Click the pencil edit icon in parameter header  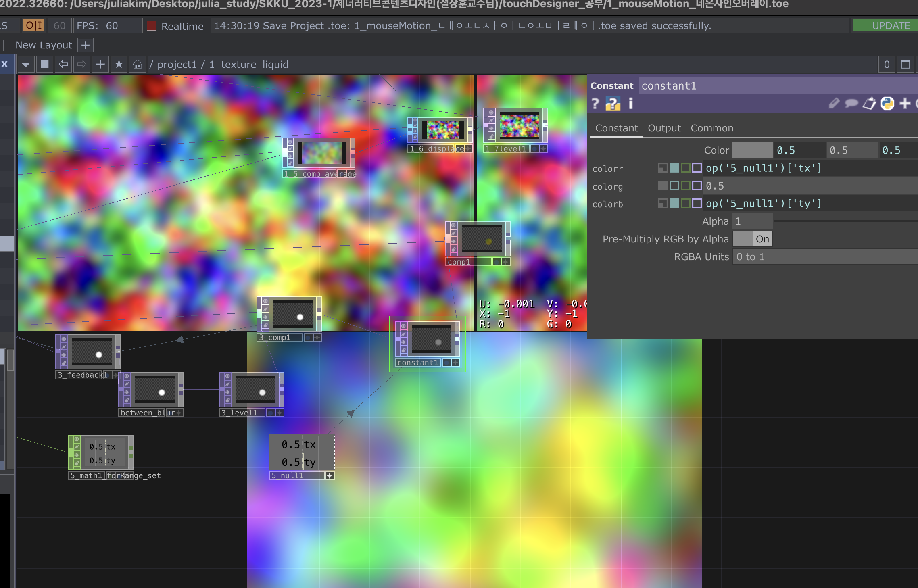[834, 104]
